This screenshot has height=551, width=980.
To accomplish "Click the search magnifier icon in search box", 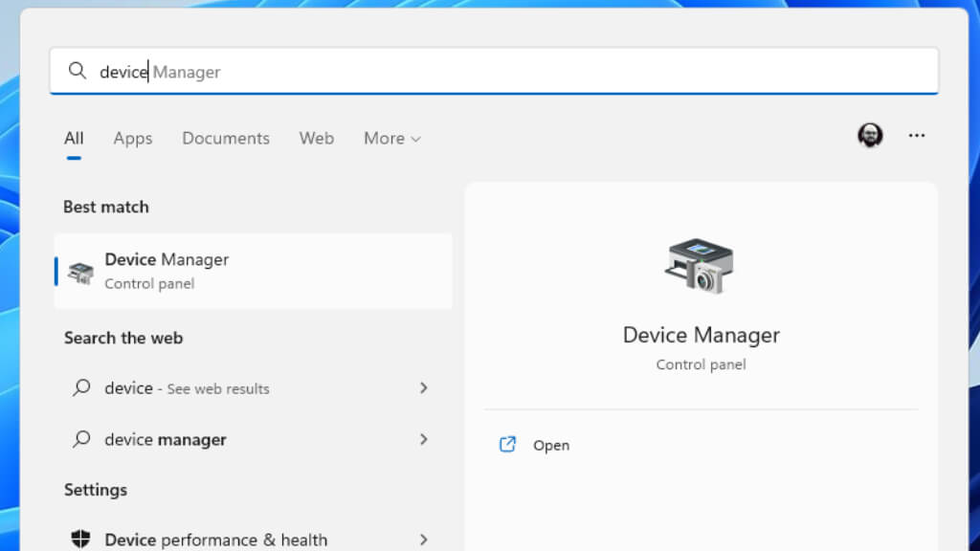I will 77,71.
